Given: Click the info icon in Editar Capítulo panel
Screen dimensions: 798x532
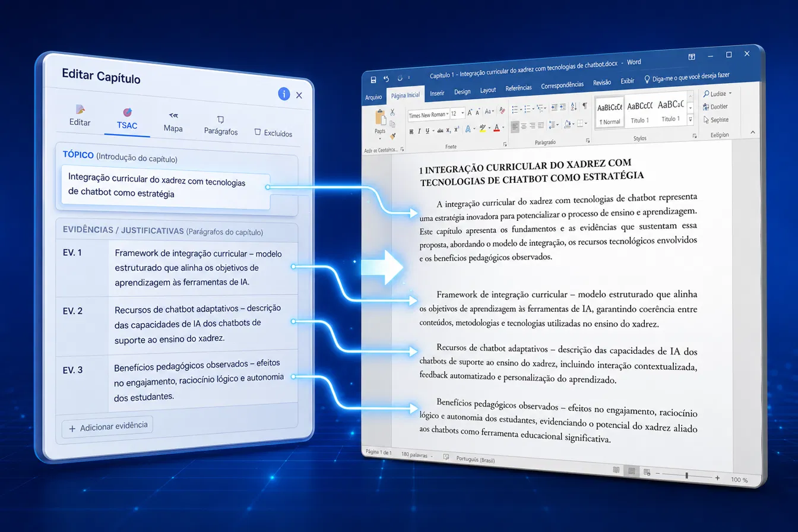Looking at the screenshot, I should [284, 94].
